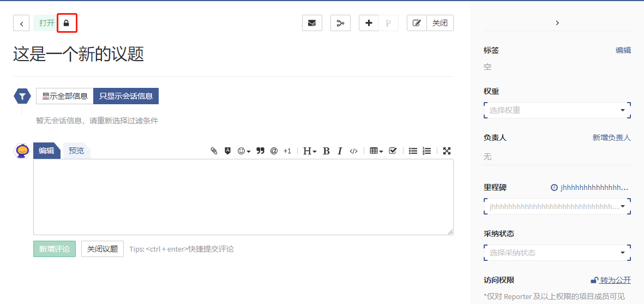Open the 选择采纳状态 dropdown
This screenshot has width=644, height=304.
tap(557, 253)
